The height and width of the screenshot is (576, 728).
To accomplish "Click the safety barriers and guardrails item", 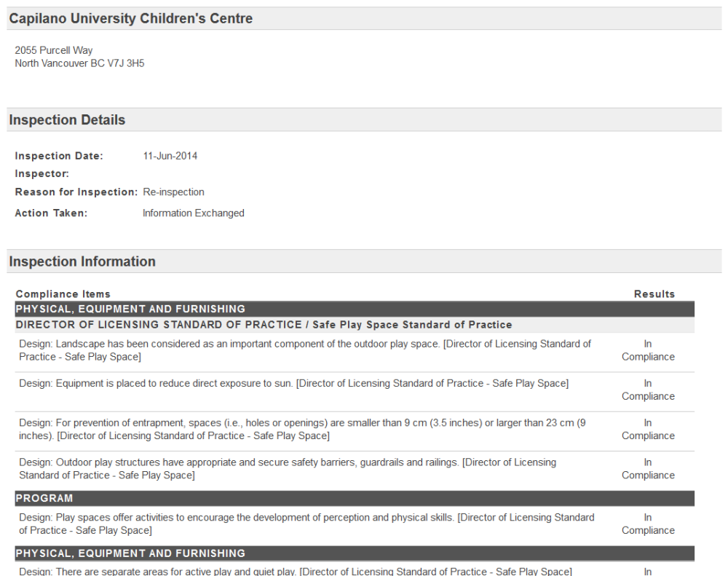I will pyautogui.click(x=288, y=468).
